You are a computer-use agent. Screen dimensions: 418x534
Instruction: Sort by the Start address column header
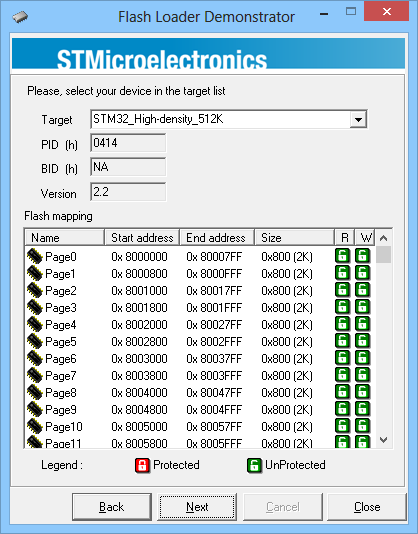142,237
